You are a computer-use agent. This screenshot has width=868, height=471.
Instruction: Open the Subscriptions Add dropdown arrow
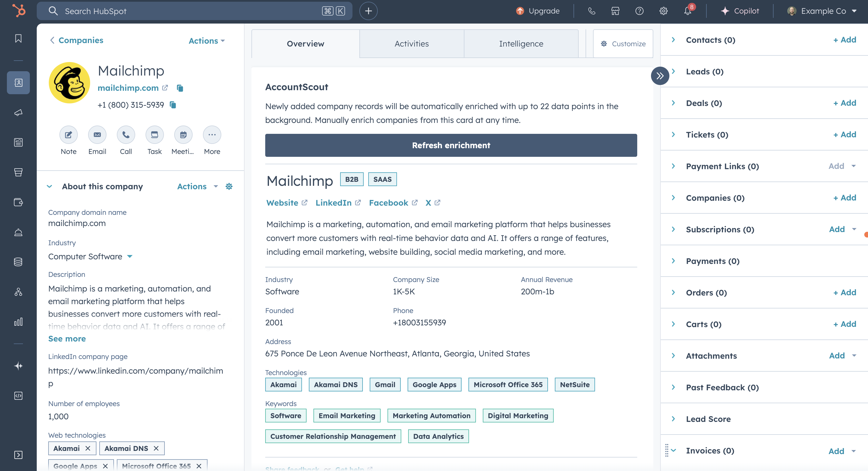point(854,229)
